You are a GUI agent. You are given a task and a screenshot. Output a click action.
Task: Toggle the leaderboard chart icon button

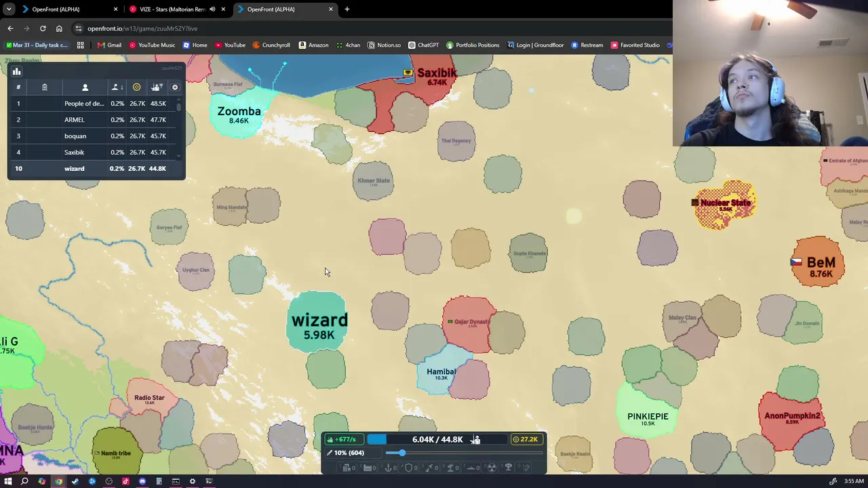click(x=16, y=71)
